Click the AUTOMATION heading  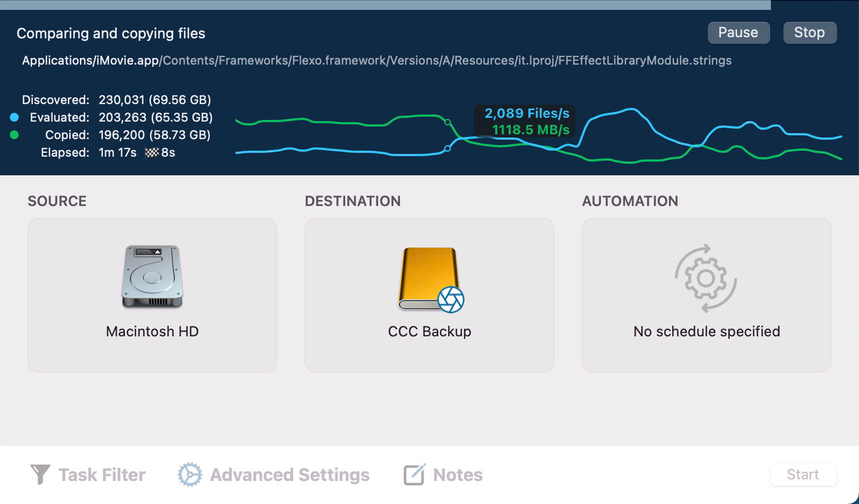630,201
